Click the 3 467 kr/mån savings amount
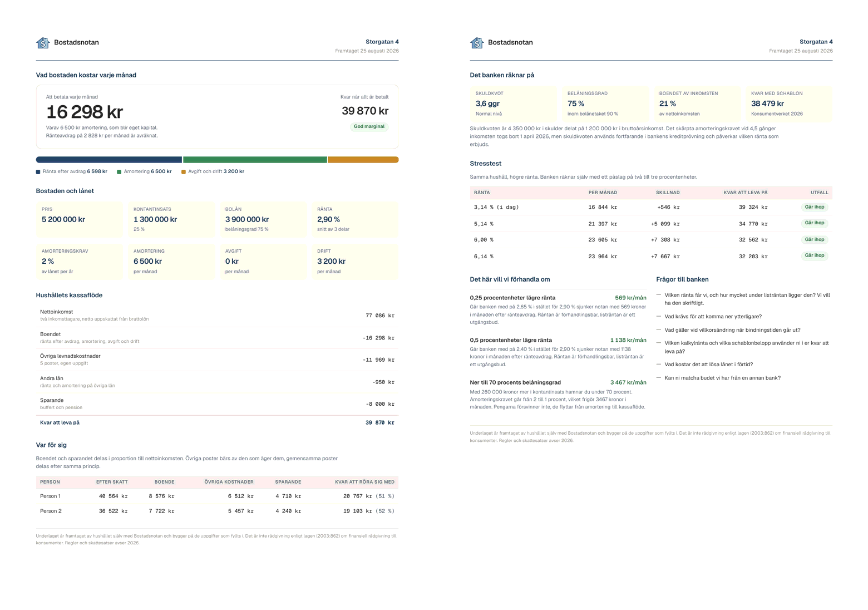This screenshot has width=868, height=610. click(x=628, y=382)
